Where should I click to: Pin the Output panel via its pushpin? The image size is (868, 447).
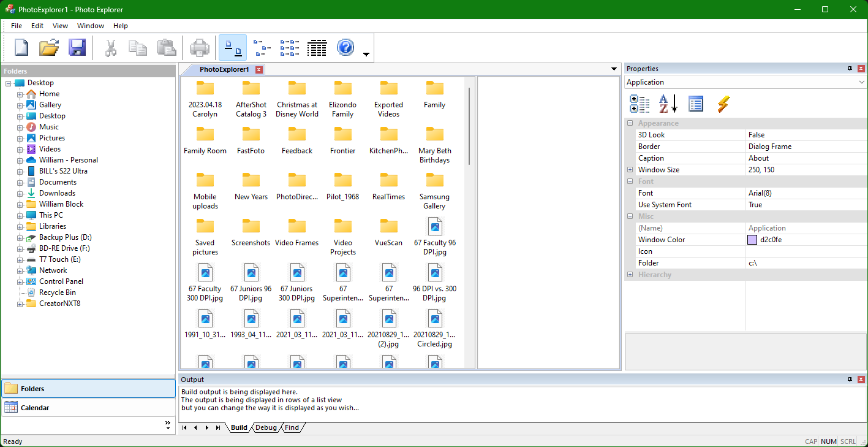click(x=850, y=379)
